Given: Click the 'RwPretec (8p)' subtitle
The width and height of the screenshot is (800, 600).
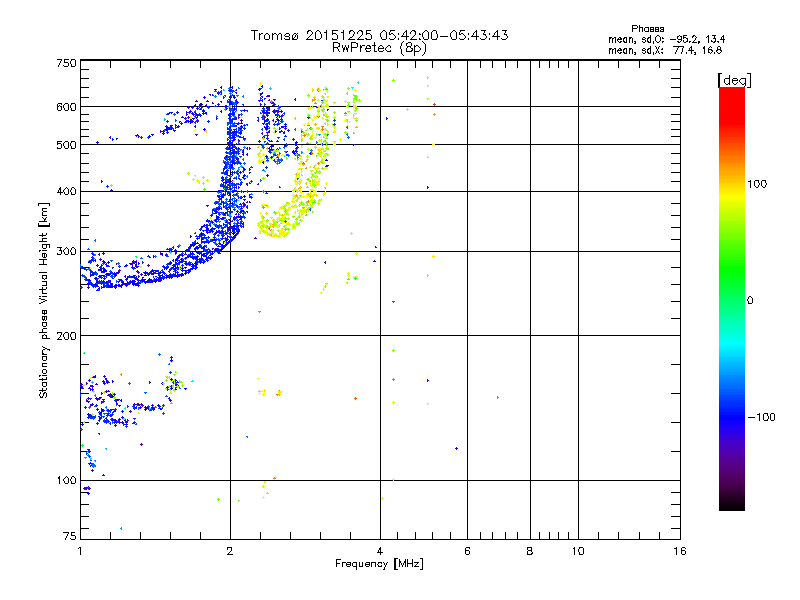Looking at the screenshot, I should 379,48.
